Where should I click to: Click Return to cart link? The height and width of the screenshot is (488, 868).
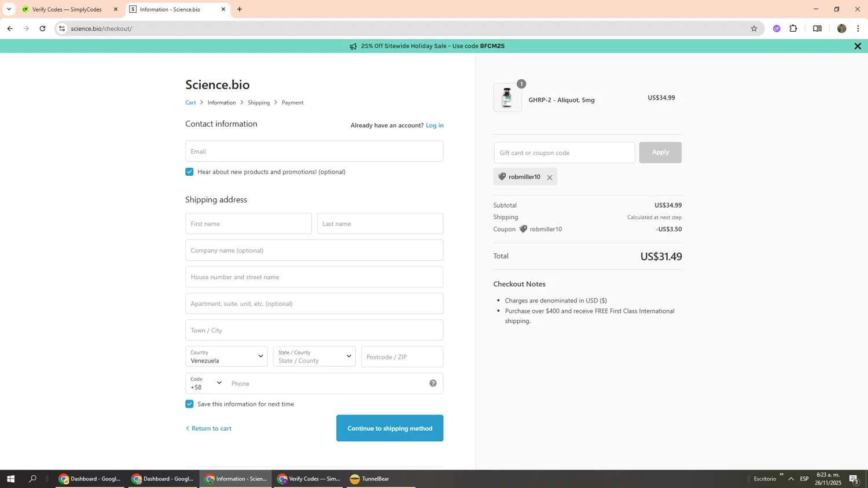pos(208,428)
